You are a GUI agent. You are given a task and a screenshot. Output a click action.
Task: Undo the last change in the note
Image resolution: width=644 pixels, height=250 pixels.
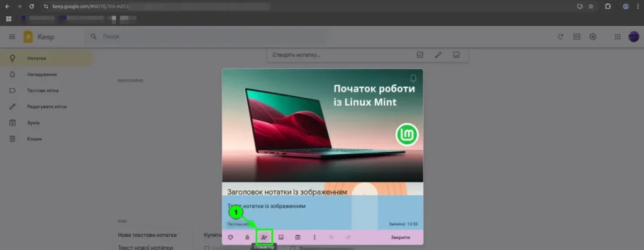click(331, 237)
